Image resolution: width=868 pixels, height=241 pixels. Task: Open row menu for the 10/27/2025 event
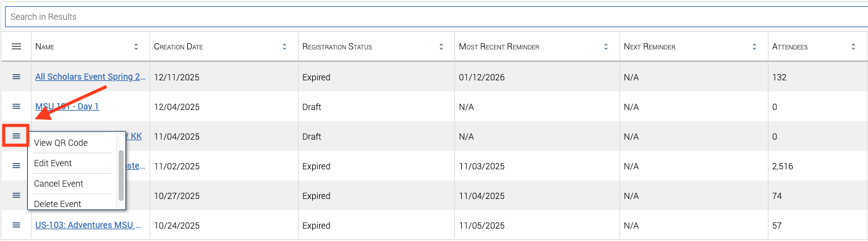pyautogui.click(x=17, y=195)
